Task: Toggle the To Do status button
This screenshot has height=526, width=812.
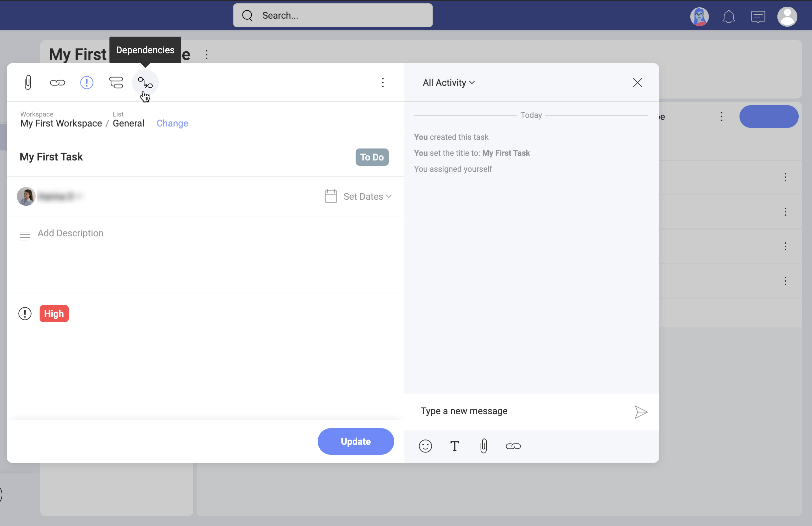Action: tap(372, 157)
